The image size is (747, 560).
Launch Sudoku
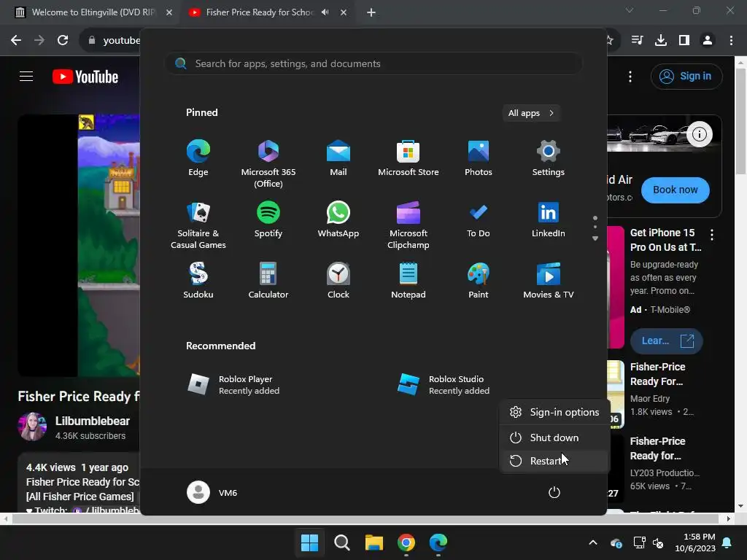coord(198,281)
